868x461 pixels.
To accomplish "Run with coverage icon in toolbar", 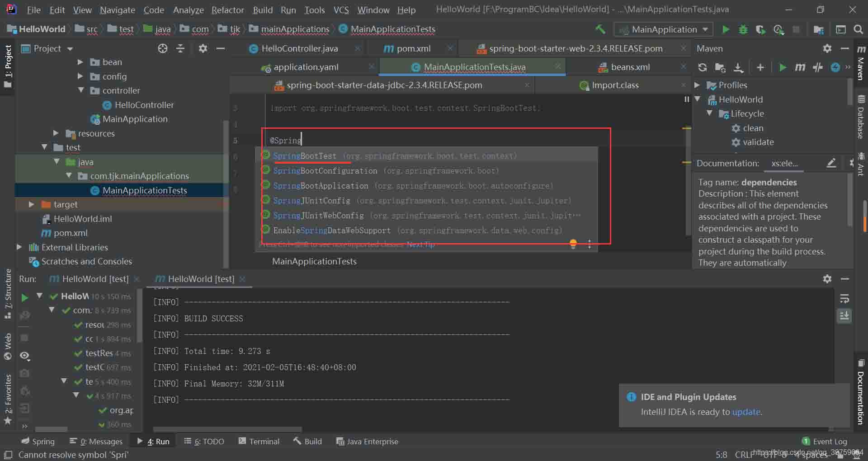I will pyautogui.click(x=760, y=29).
